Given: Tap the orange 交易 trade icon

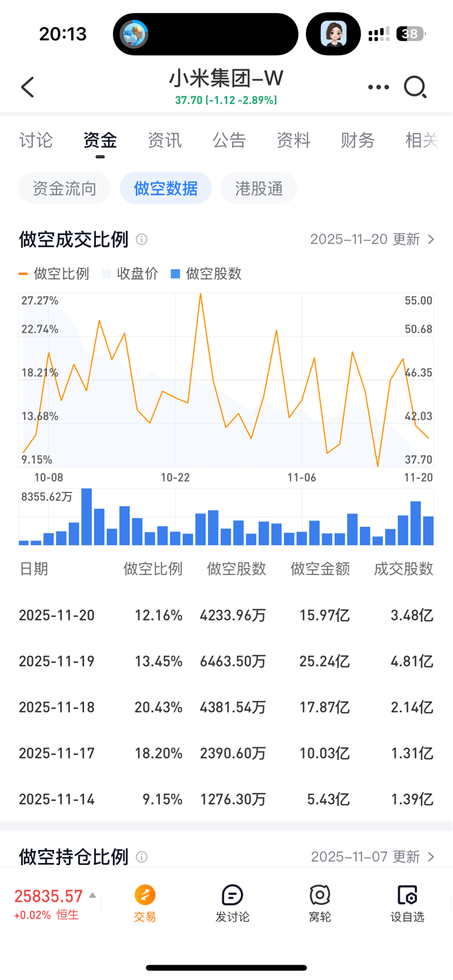Looking at the screenshot, I should (x=145, y=895).
